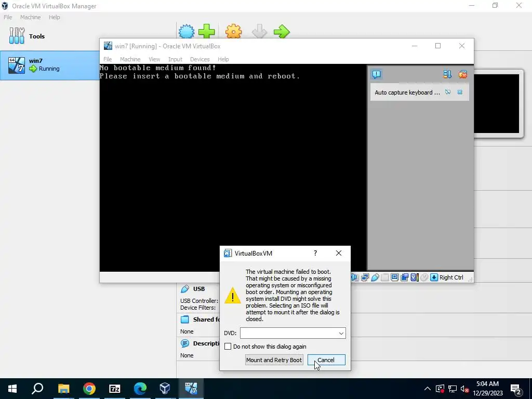The width and height of the screenshot is (532, 399).
Task: Click the USB devices status bar icon
Action: (x=375, y=277)
